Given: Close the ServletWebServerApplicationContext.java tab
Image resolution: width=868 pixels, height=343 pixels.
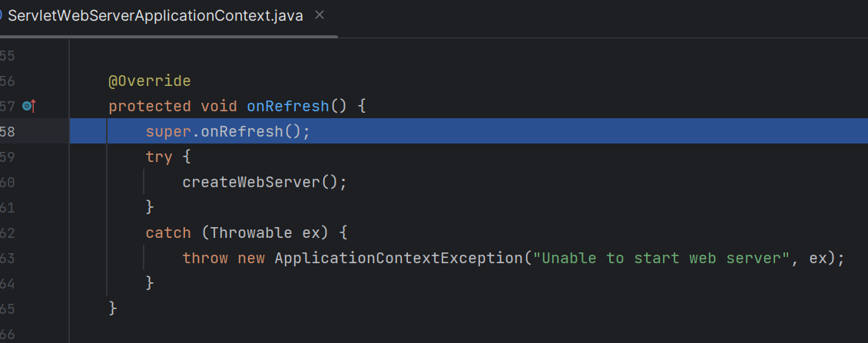Looking at the screenshot, I should pos(320,15).
